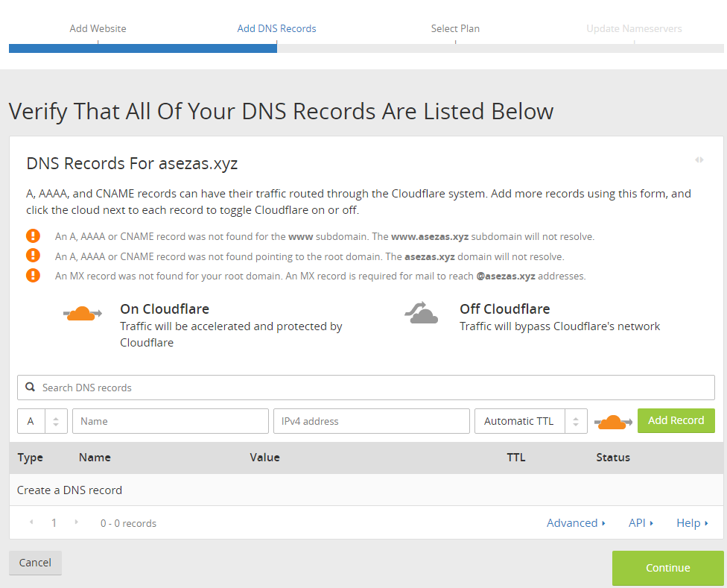Go to next page of records
727x588 pixels.
75,522
